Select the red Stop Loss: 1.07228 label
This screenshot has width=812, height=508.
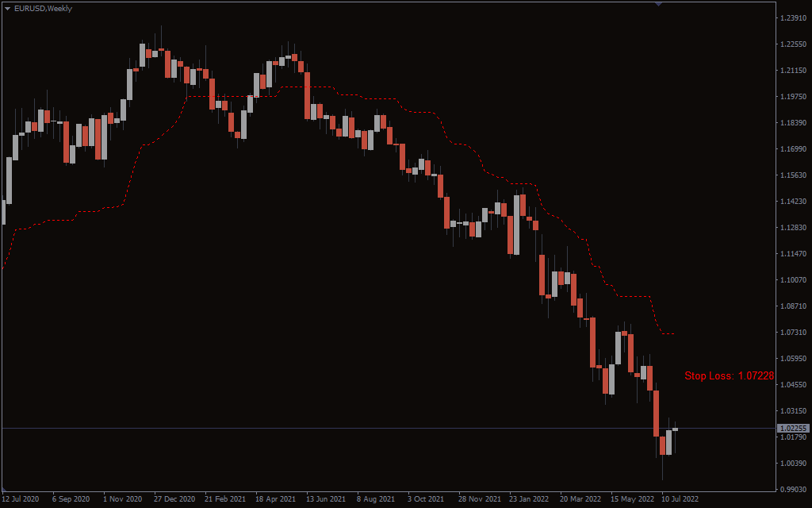[x=729, y=375]
